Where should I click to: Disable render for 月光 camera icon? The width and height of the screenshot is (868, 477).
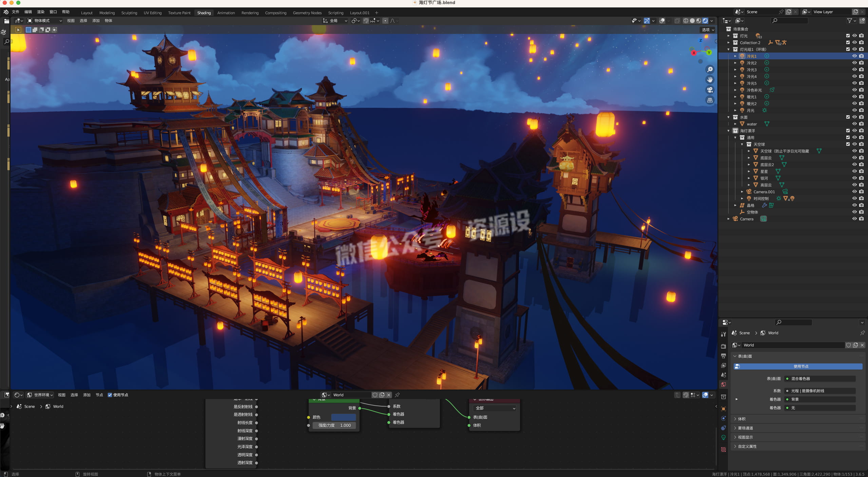[861, 111]
